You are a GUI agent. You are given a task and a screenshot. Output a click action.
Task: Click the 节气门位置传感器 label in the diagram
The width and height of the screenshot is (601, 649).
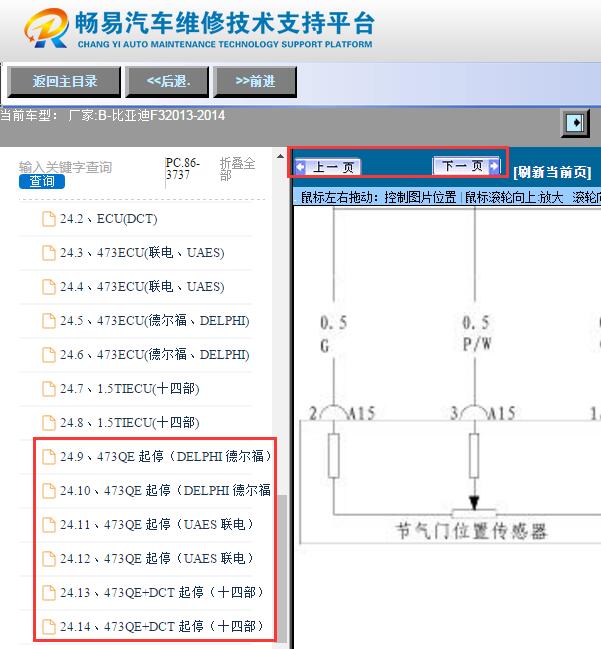[x=471, y=531]
